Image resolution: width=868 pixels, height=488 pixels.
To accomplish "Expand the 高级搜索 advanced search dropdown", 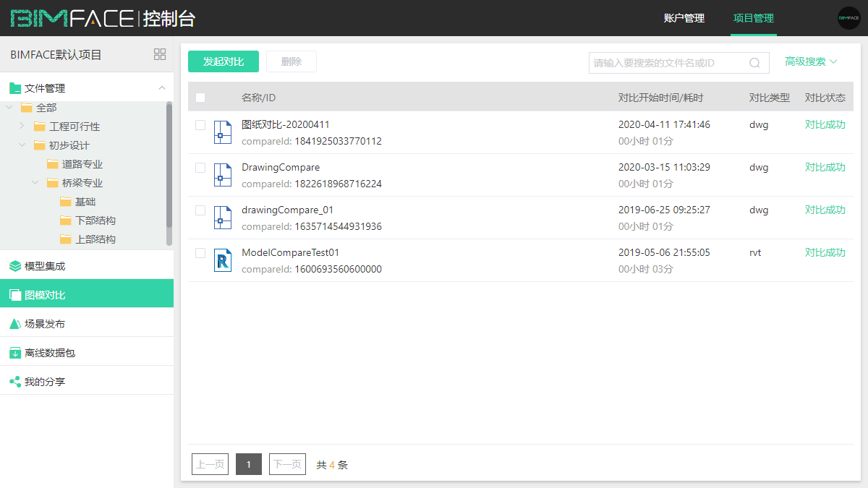I will 811,61.
